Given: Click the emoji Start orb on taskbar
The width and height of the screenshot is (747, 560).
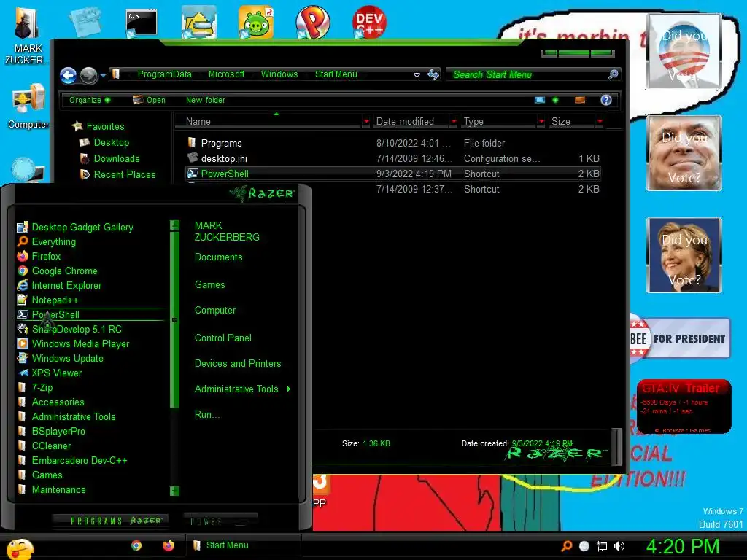Looking at the screenshot, I should click(20, 548).
